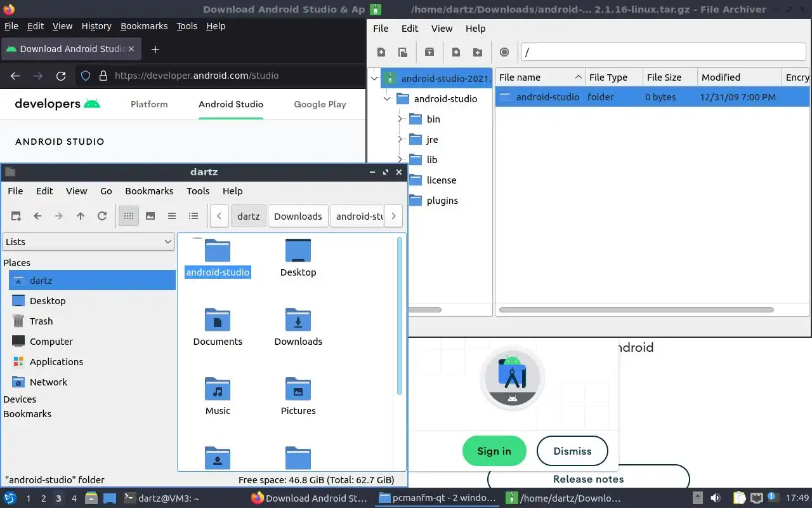Click dartz breadcrumb in path bar
This screenshot has width=812, height=508.
tap(248, 216)
